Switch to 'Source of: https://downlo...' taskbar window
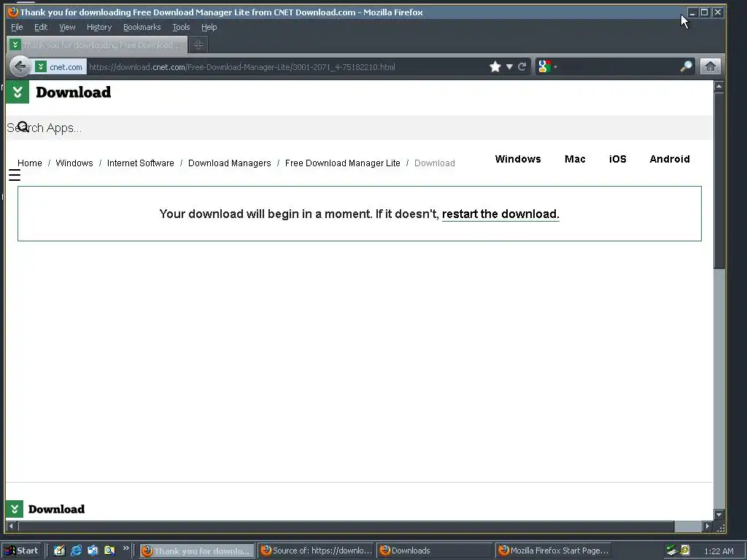 coord(316,551)
